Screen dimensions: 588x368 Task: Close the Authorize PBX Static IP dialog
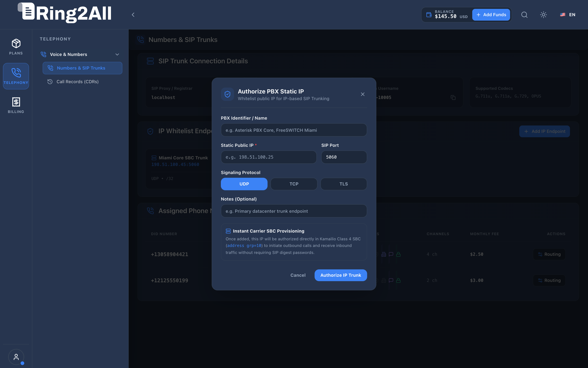pos(363,94)
